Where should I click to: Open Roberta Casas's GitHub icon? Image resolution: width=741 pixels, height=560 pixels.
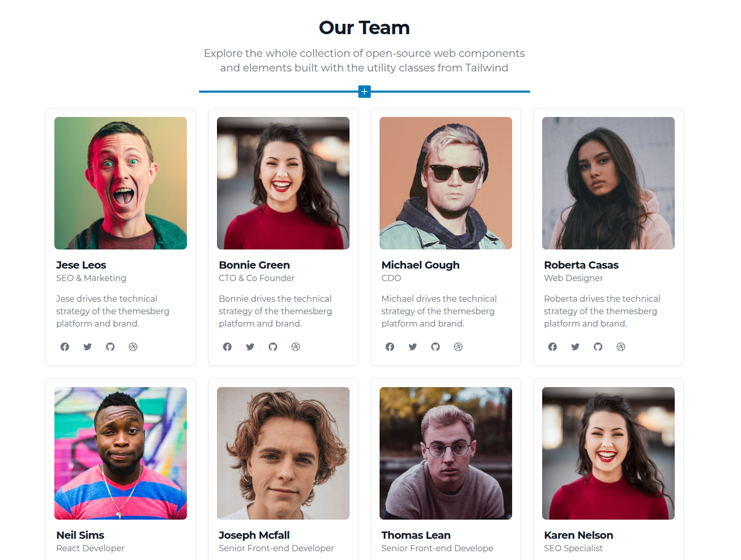pyautogui.click(x=598, y=347)
